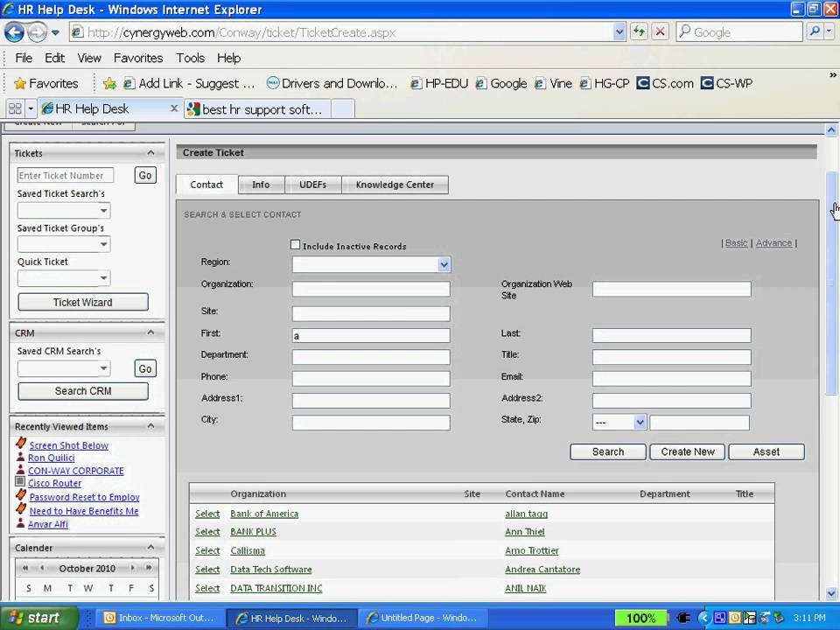The width and height of the screenshot is (840, 630).
Task: Go to previous month in calendar
Action: (x=42, y=568)
